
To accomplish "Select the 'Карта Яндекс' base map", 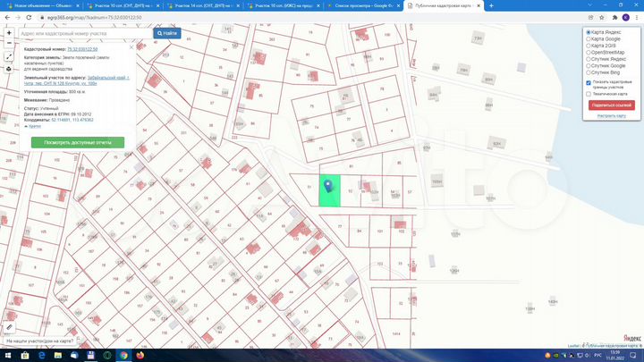I will pos(589,32).
